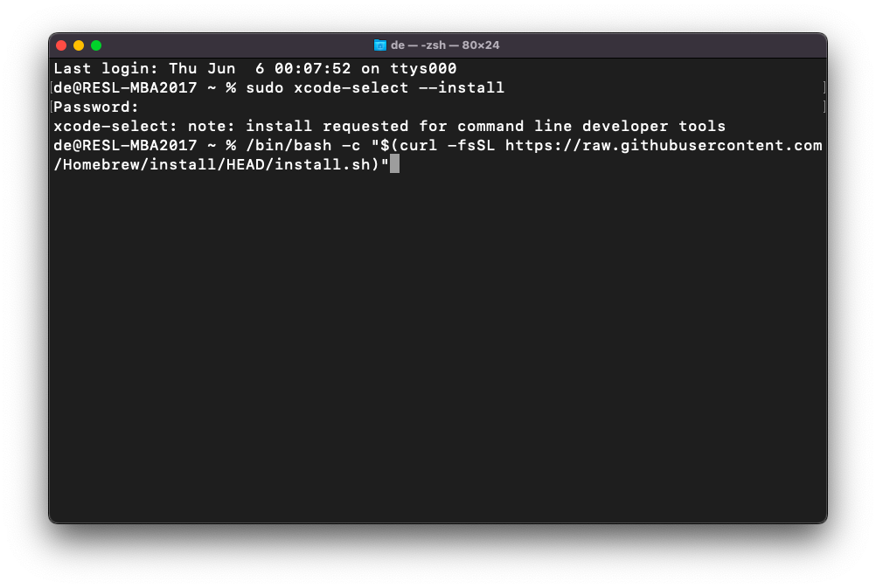Click the red close traffic light

click(61, 45)
